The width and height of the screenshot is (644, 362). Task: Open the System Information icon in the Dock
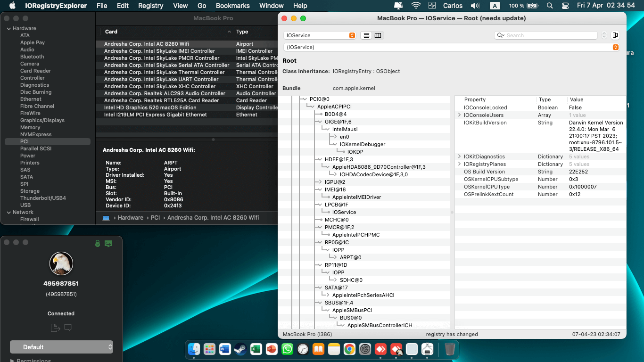click(x=428, y=349)
